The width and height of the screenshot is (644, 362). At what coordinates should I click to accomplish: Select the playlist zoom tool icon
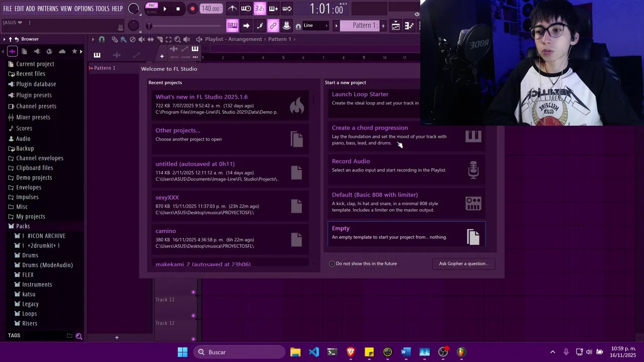pos(177,39)
